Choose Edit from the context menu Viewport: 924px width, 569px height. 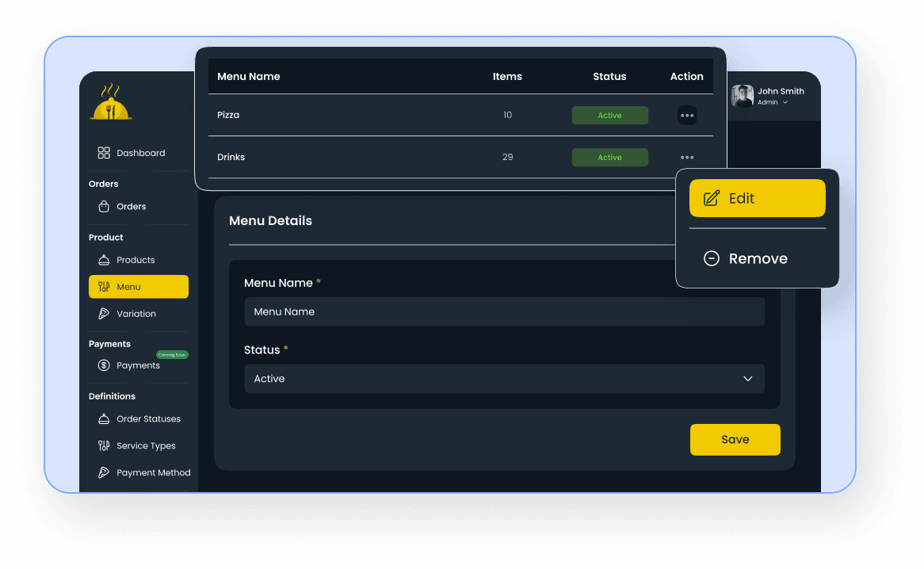click(x=757, y=198)
